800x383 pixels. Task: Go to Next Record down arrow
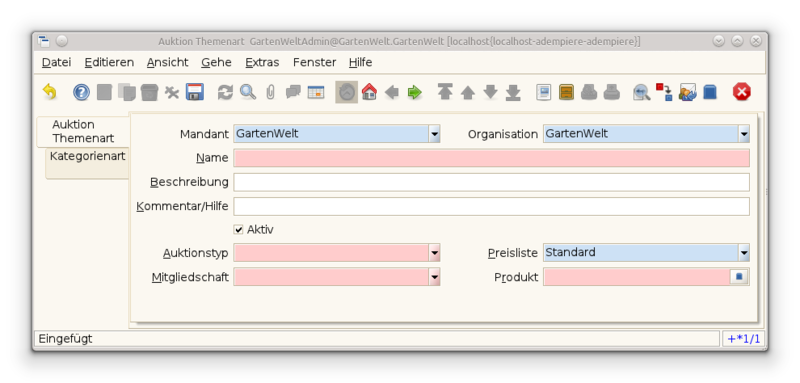click(490, 92)
